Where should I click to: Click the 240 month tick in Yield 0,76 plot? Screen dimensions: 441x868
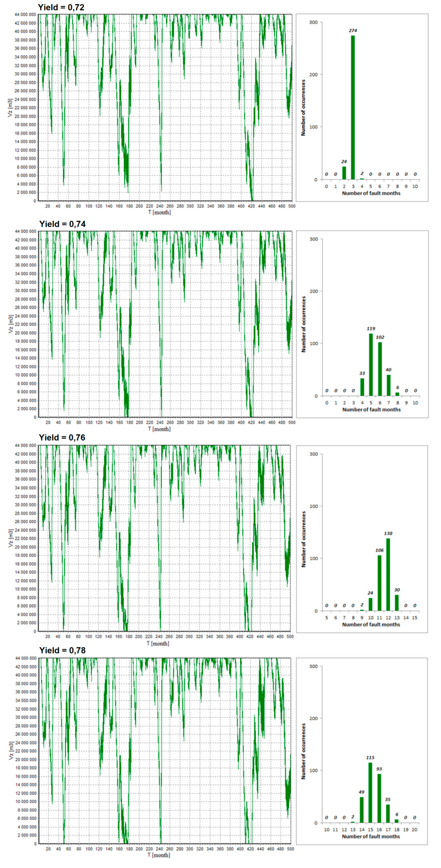tap(159, 637)
